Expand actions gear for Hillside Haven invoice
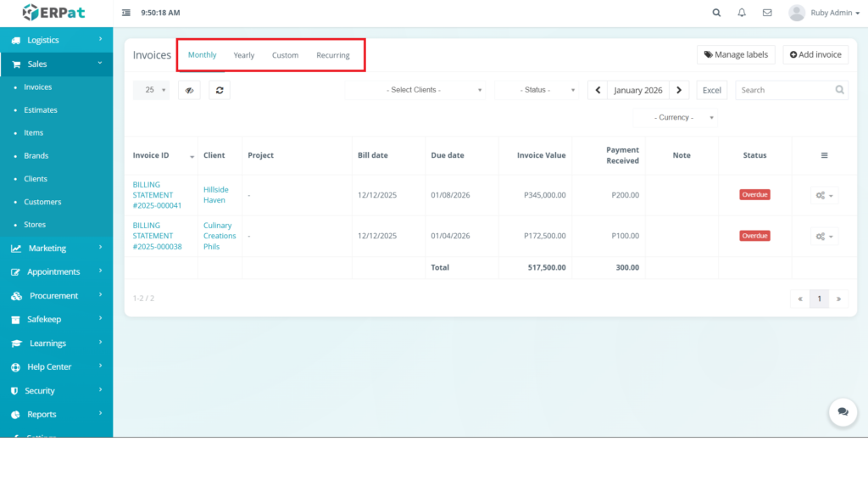The width and height of the screenshot is (868, 486). click(x=824, y=195)
